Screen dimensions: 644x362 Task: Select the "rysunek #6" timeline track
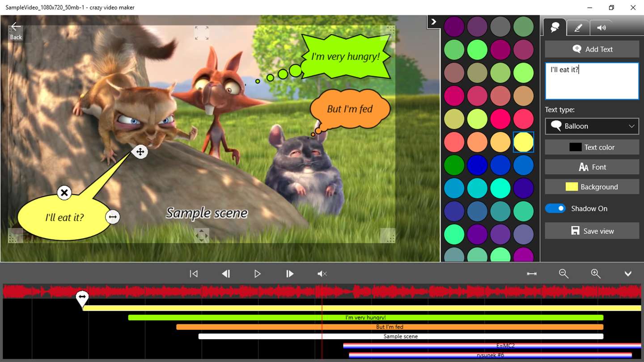click(x=490, y=355)
